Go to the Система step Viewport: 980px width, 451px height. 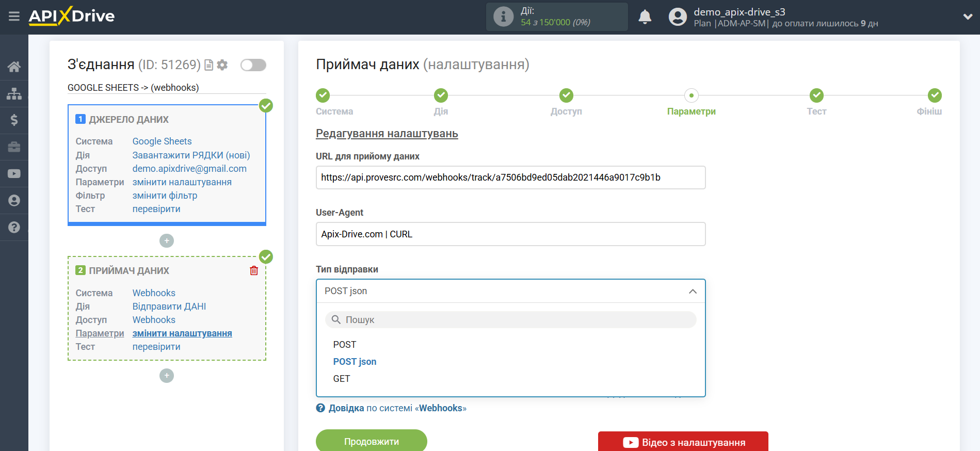323,95
